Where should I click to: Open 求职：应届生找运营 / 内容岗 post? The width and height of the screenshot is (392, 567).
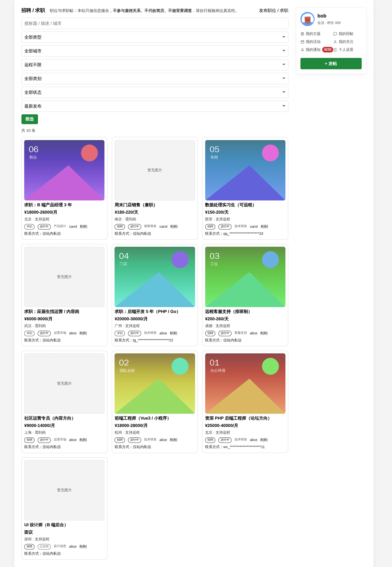pos(52,312)
